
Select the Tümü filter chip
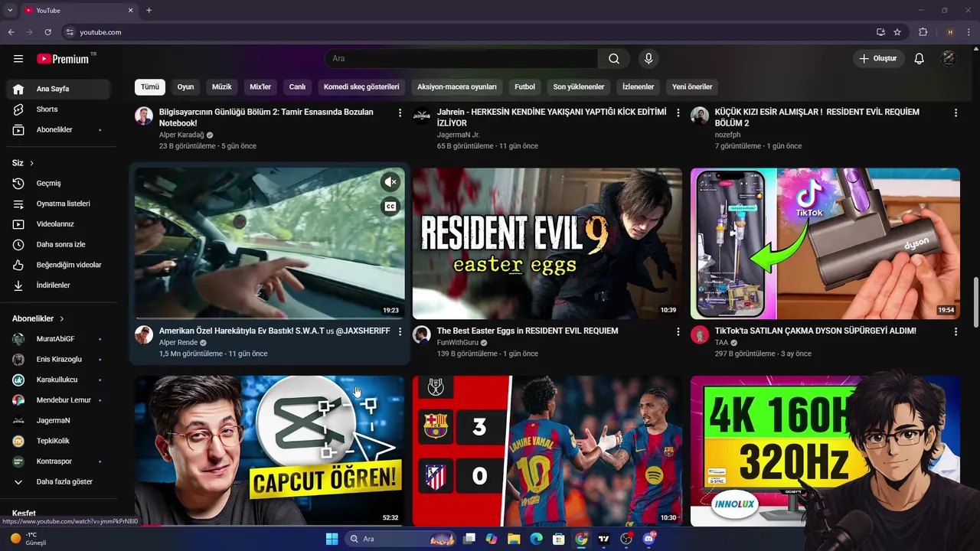tap(150, 87)
